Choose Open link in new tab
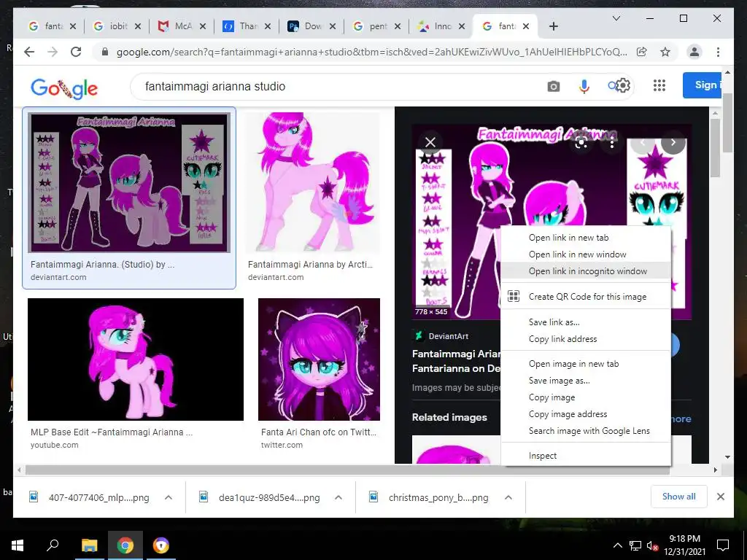This screenshot has width=747, height=560. [x=586, y=238]
